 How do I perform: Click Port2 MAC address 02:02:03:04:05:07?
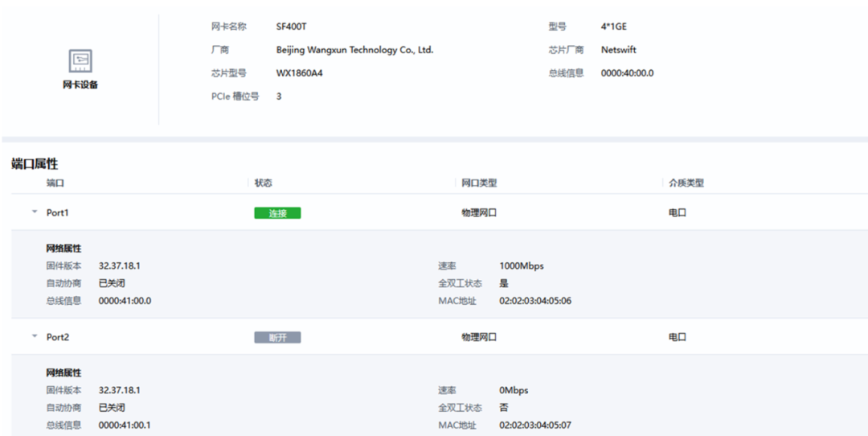535,425
